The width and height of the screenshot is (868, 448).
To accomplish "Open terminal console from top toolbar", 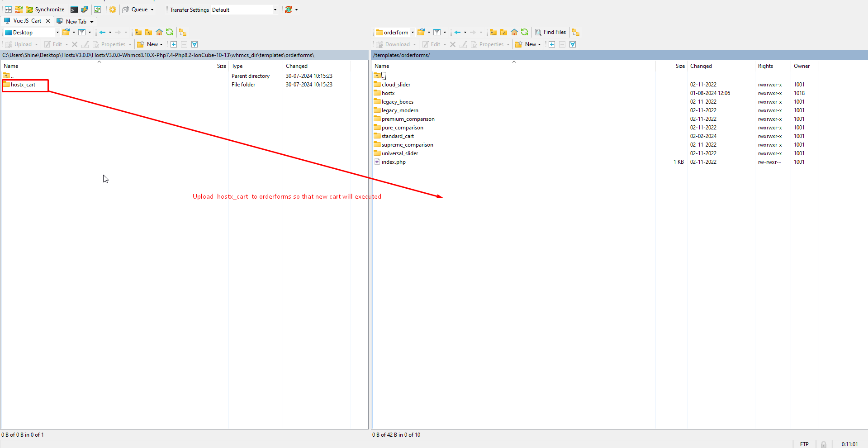I will click(74, 10).
